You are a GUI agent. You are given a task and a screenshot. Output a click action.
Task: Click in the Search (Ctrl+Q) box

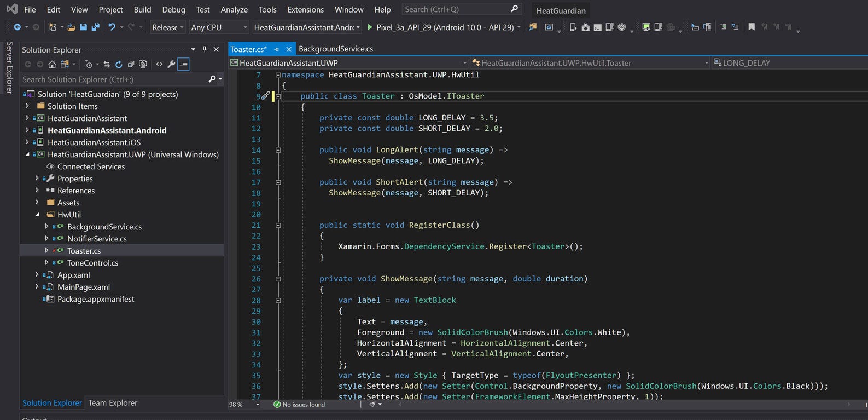[461, 9]
